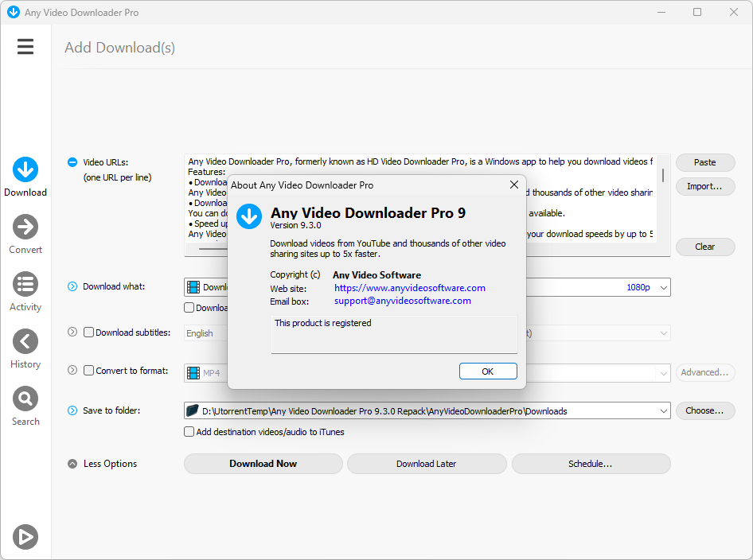Open the anyvideosoftware.com website link

coord(410,288)
